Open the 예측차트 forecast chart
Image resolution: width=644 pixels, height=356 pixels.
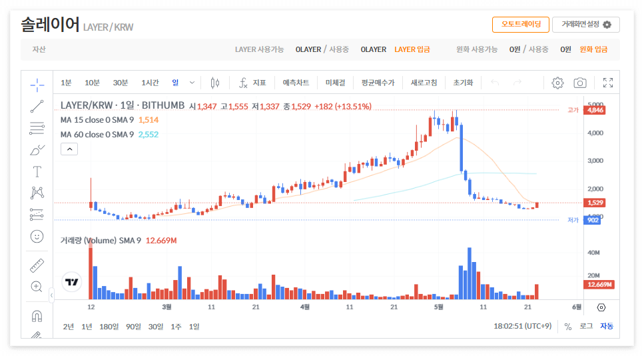pyautogui.click(x=296, y=83)
